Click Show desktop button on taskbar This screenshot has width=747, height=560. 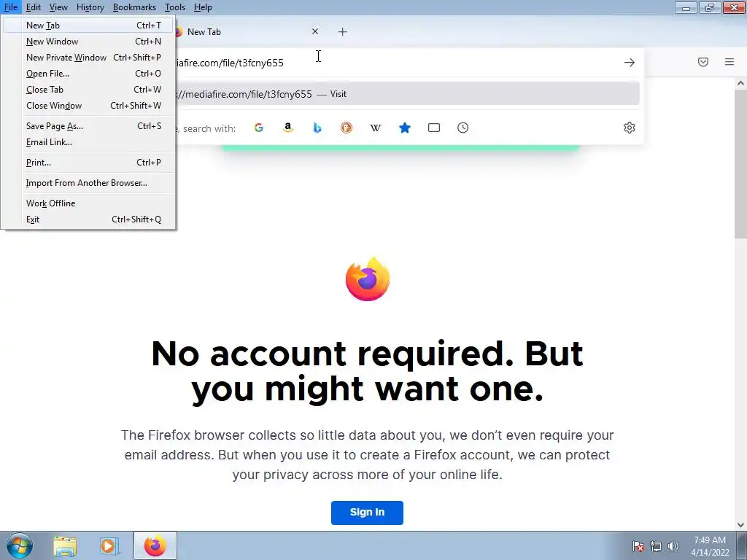pos(742,545)
